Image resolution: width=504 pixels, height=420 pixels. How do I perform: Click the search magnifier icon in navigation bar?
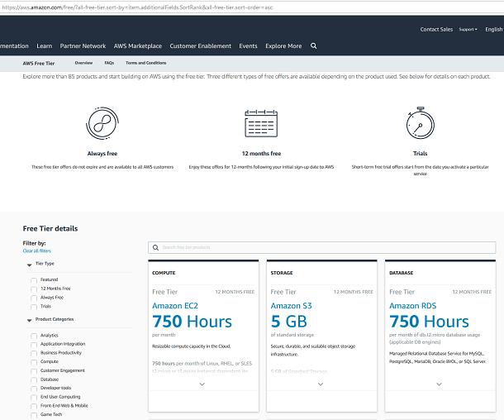pos(313,46)
